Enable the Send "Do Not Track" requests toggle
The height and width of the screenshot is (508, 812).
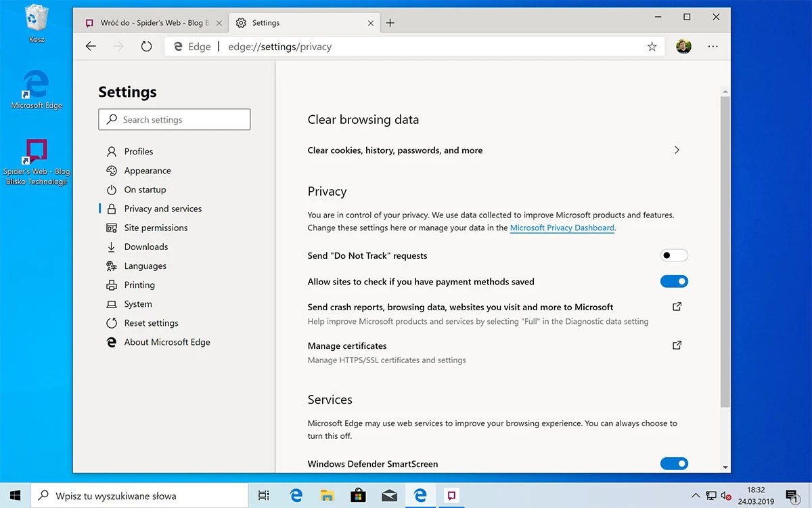tap(674, 255)
